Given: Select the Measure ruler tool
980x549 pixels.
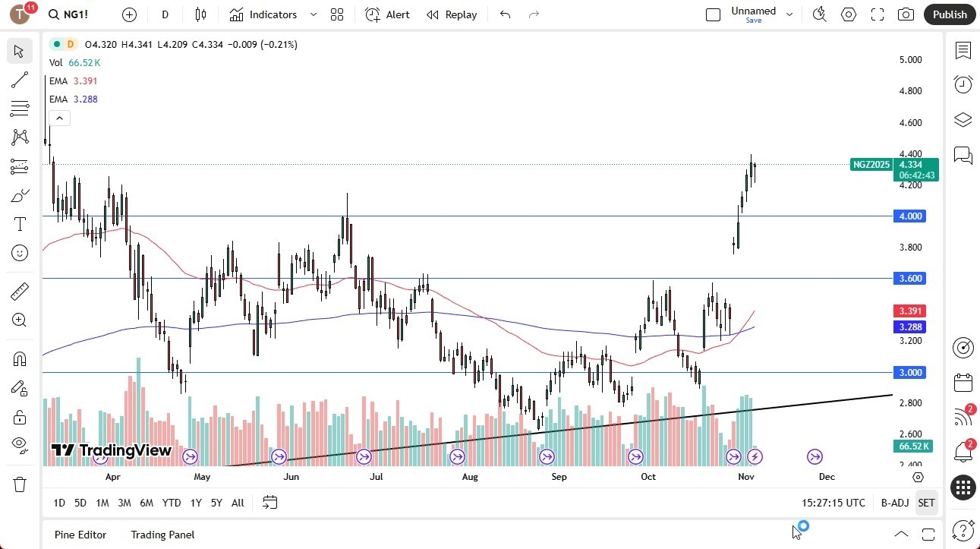Looking at the screenshot, I should point(19,291).
